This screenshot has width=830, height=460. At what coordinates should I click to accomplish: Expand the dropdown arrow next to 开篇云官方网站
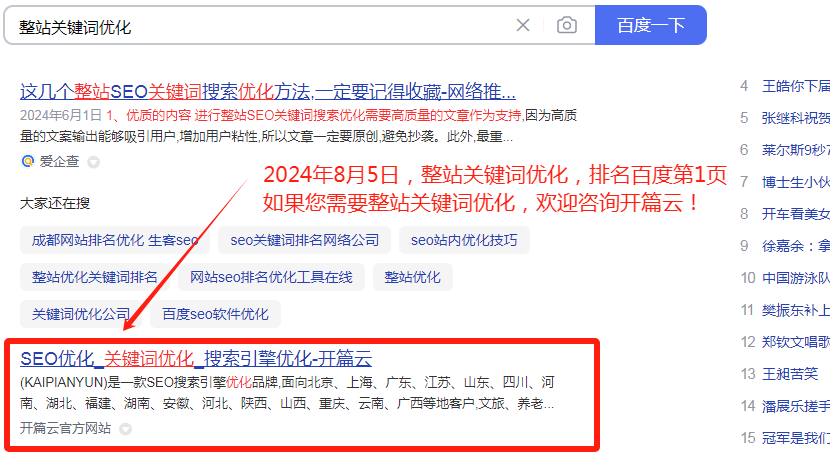click(125, 428)
